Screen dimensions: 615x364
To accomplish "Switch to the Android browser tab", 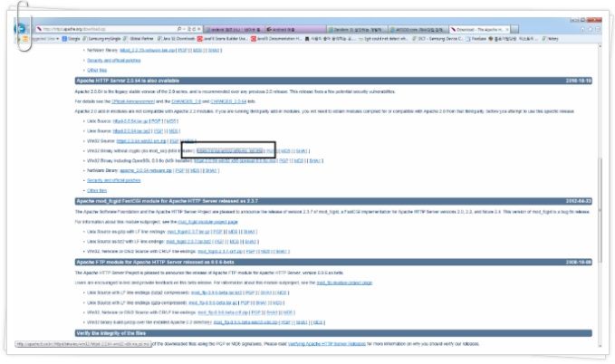I will [295, 29].
